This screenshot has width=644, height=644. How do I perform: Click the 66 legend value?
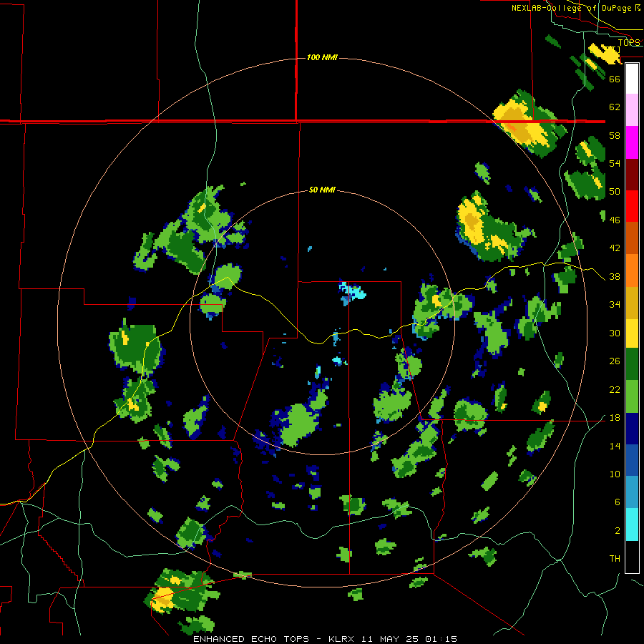pyautogui.click(x=615, y=79)
